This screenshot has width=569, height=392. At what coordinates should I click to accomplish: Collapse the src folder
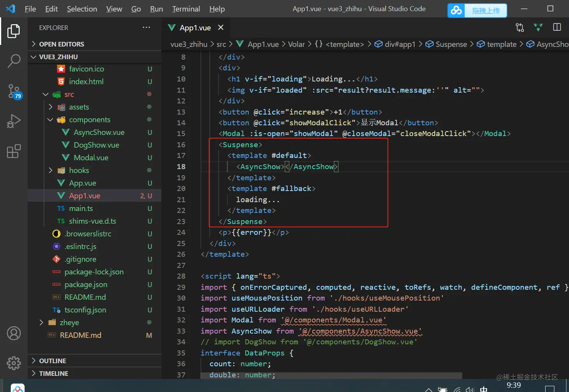[x=95, y=94]
